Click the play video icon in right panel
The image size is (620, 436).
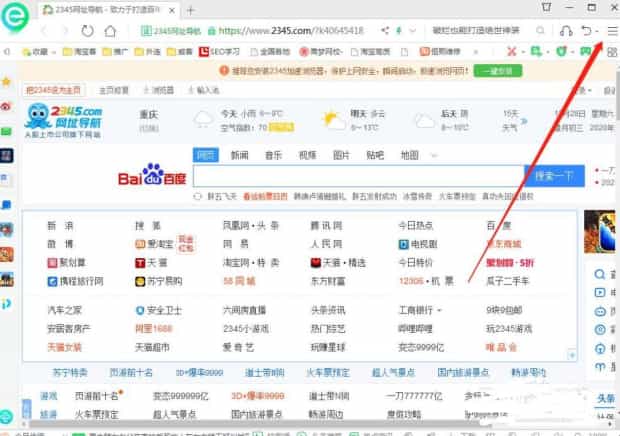[600, 293]
